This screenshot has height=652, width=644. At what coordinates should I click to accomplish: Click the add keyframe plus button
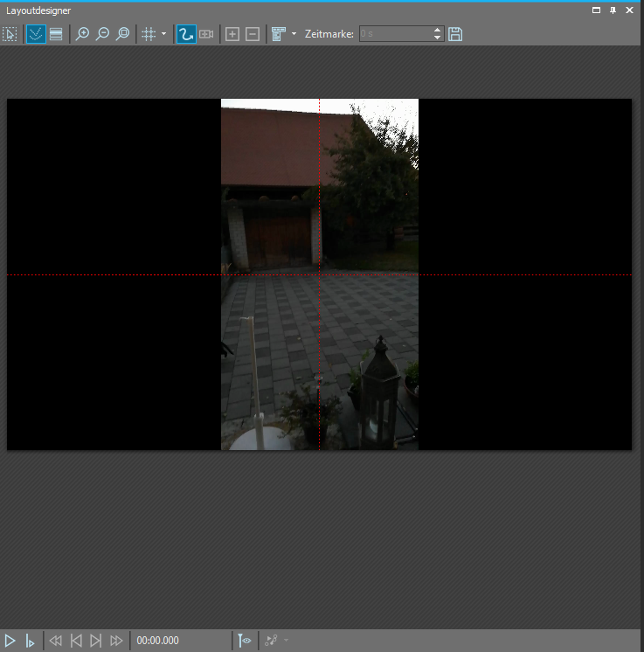click(x=232, y=34)
